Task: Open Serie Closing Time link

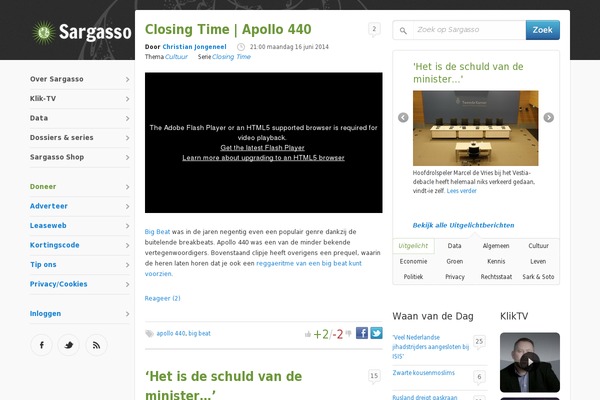Action: pyautogui.click(x=232, y=57)
